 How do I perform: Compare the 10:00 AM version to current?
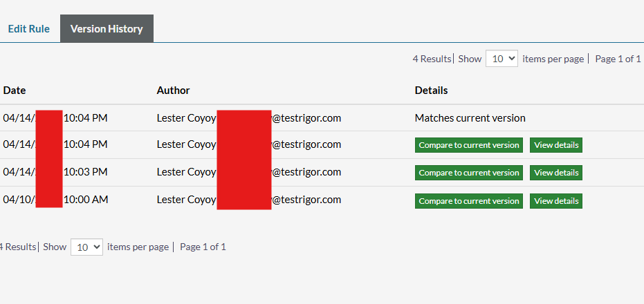[468, 201]
